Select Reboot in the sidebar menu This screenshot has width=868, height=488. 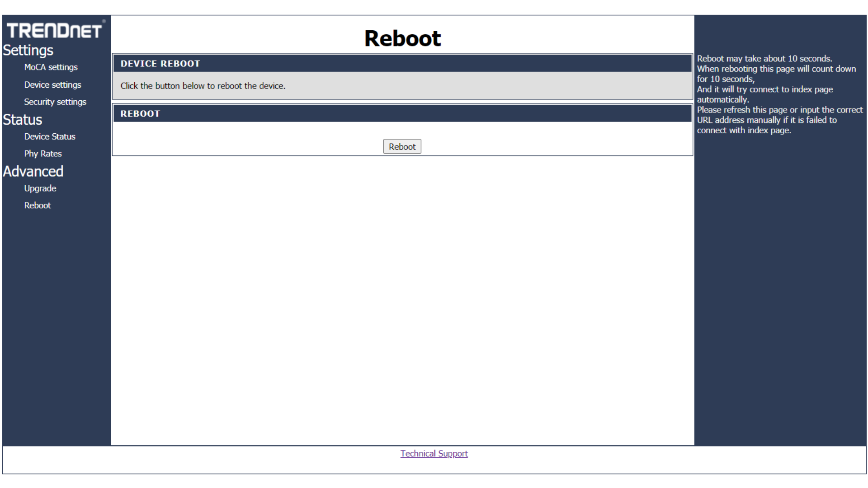[x=38, y=206]
